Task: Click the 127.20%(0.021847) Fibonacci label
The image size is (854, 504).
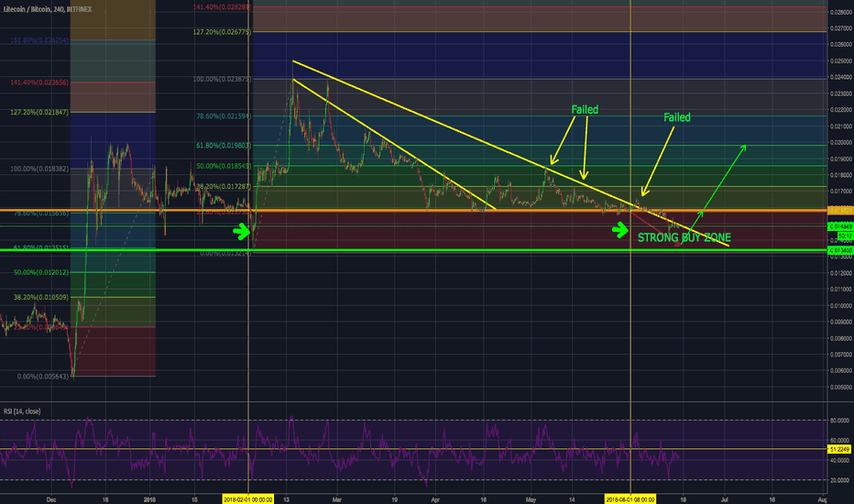Action: pyautogui.click(x=39, y=112)
